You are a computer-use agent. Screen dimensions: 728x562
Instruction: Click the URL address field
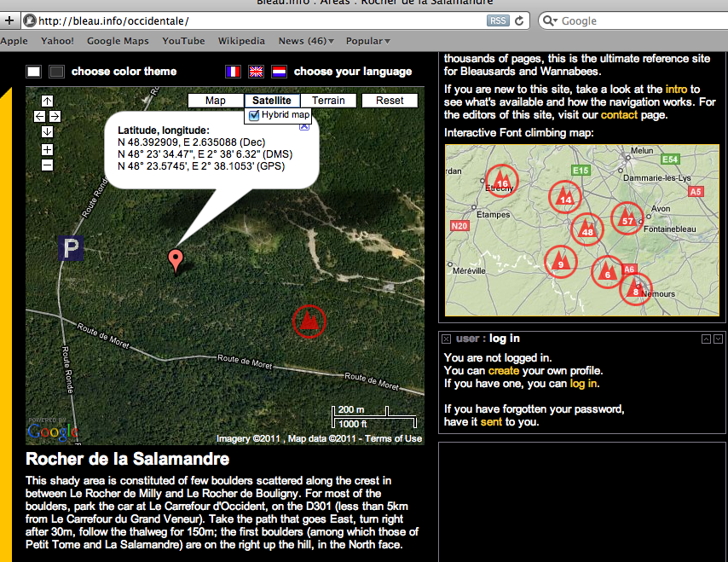[x=260, y=21]
